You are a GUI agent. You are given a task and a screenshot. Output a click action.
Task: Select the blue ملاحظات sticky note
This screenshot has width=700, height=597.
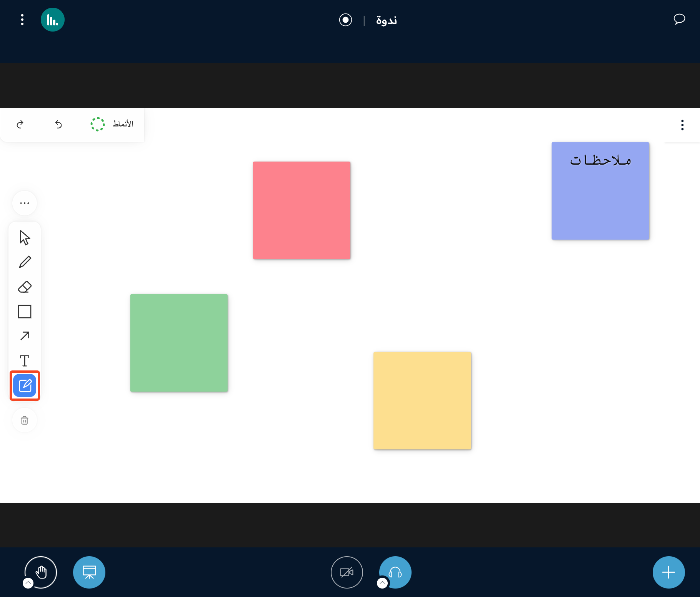pyautogui.click(x=600, y=191)
